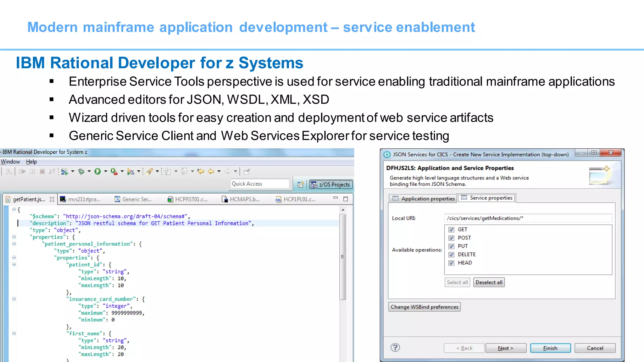Click the Next > button
Screen dimensions: 644x362
506,348
